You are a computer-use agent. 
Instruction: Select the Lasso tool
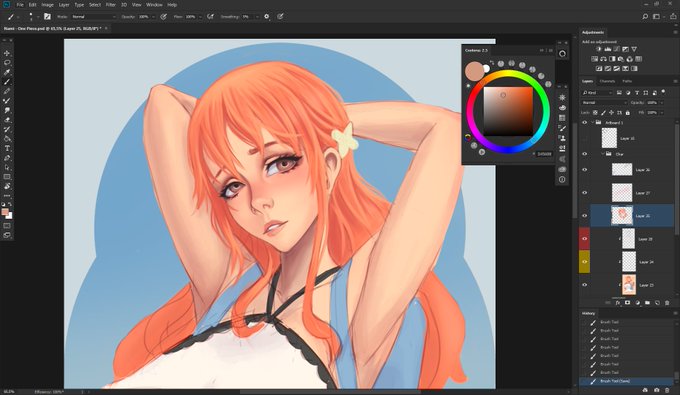coord(7,63)
